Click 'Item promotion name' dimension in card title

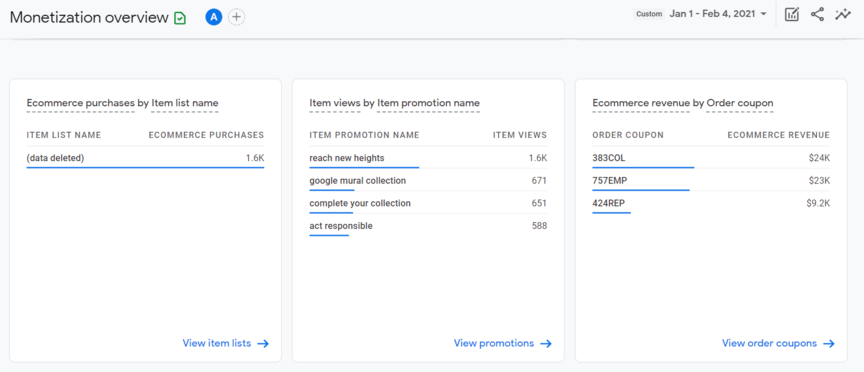point(428,103)
